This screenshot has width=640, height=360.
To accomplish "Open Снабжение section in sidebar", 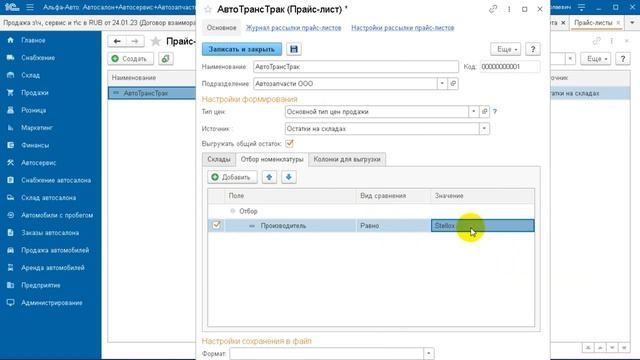I will point(38,58).
